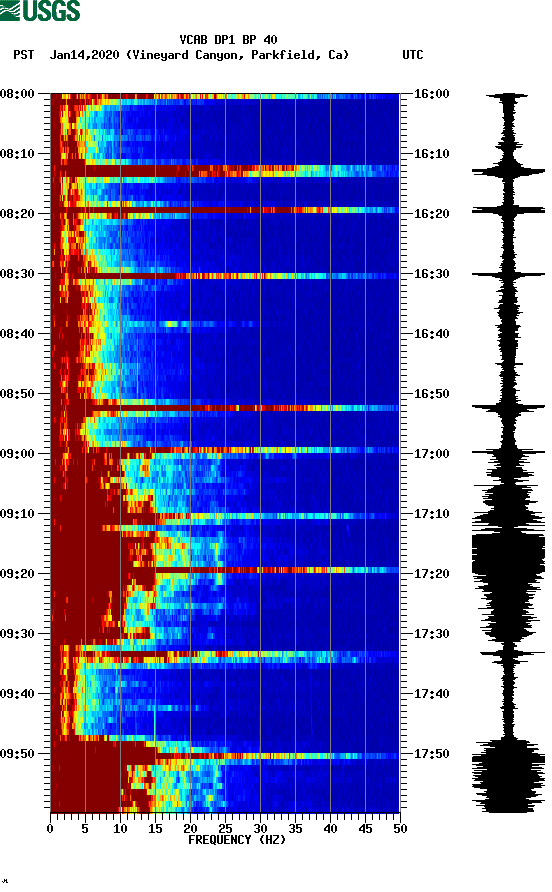Click the 45 Hz frequency axis label

coord(365,829)
